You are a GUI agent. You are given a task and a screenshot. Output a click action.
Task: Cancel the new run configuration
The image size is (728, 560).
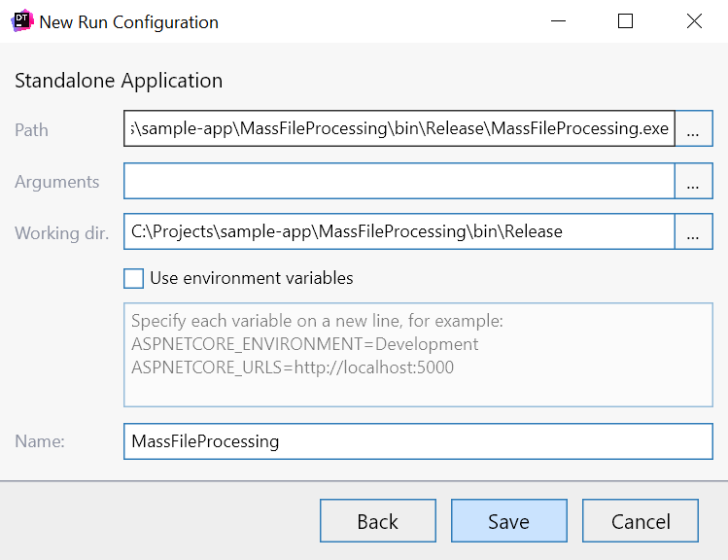coord(641,521)
